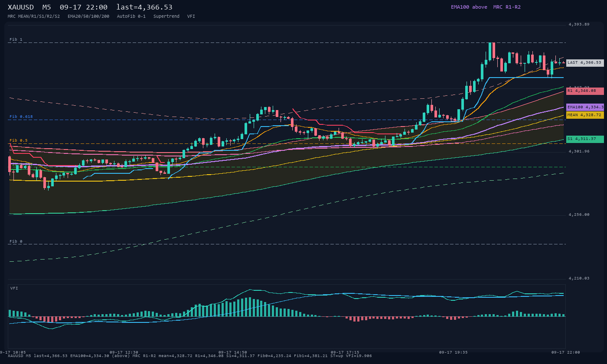Click the MEAN 4,328.72 price tag
The width and height of the screenshot is (607, 364).
click(x=585, y=115)
